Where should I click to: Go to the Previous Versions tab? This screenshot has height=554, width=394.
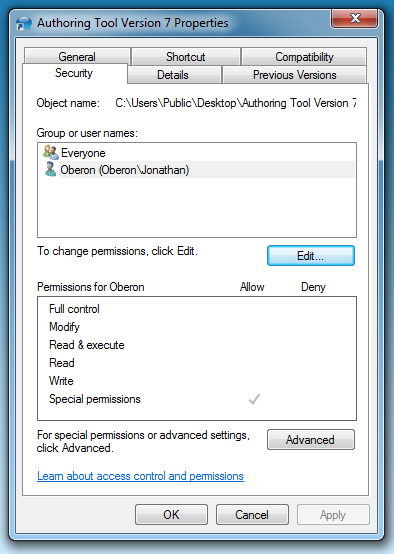[294, 75]
